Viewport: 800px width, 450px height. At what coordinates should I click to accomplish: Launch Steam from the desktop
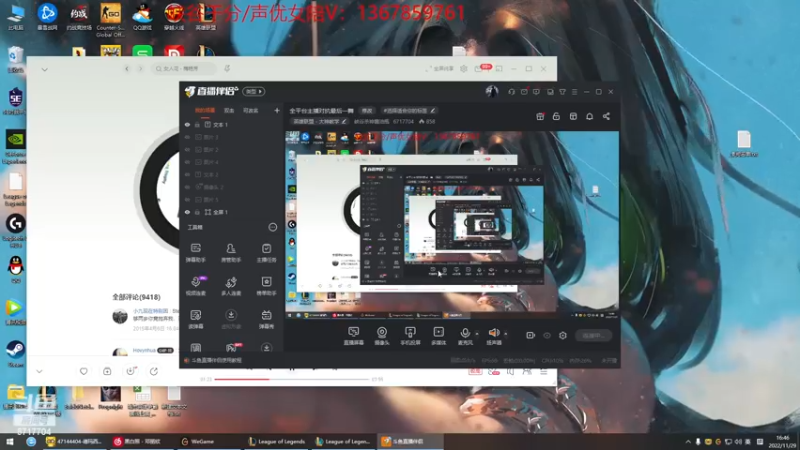[15, 353]
